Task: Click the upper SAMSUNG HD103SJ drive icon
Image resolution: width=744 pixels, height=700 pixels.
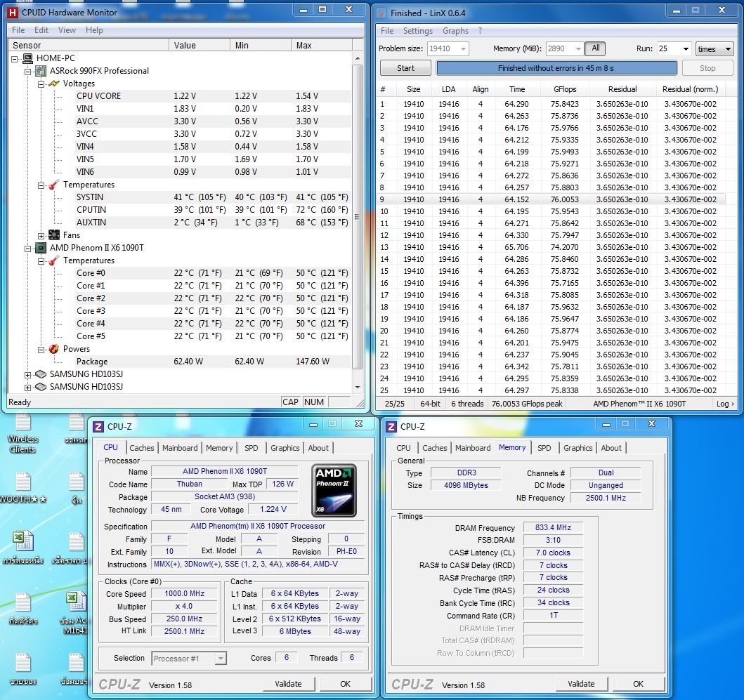Action: [x=41, y=374]
